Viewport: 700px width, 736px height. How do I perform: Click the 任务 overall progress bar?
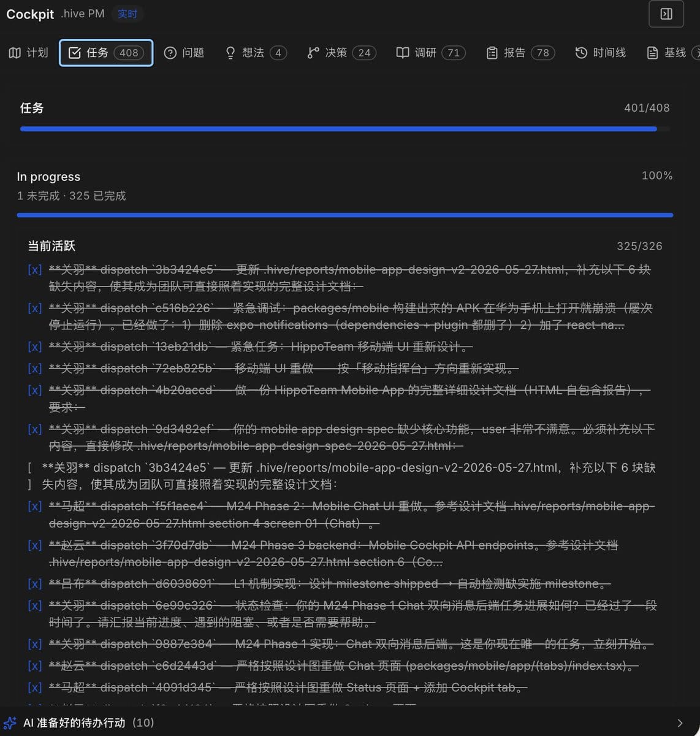(x=345, y=129)
